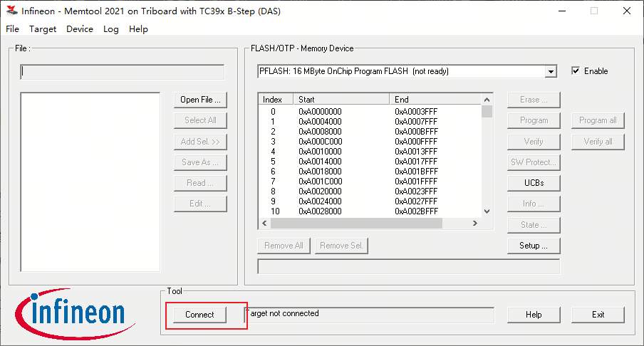This screenshot has height=346, width=644.
Task: Click the Verify all button
Action: click(598, 142)
